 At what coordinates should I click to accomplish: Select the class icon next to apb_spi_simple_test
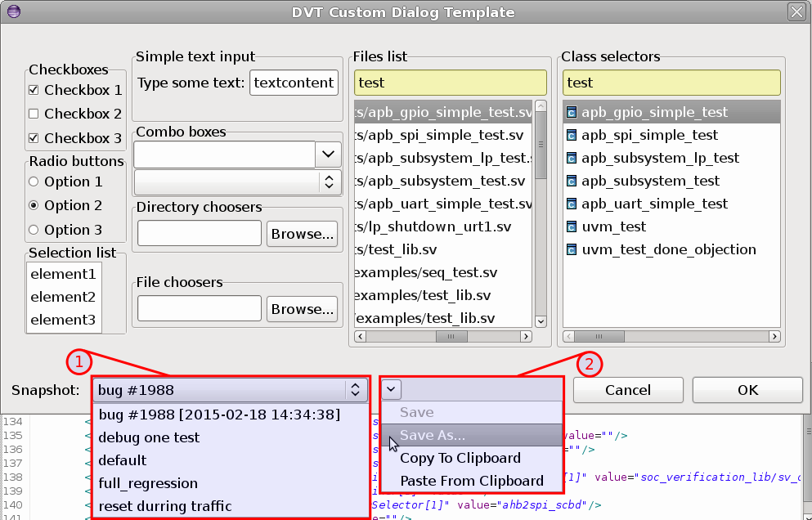pyautogui.click(x=570, y=135)
